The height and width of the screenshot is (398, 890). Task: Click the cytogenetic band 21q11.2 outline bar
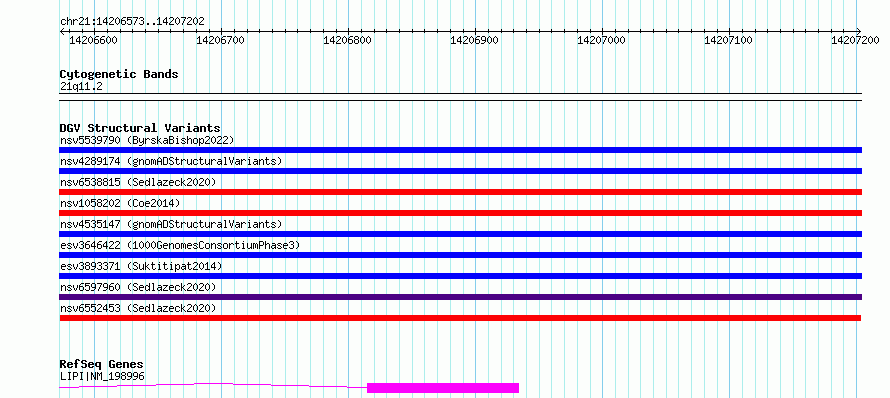(461, 97)
